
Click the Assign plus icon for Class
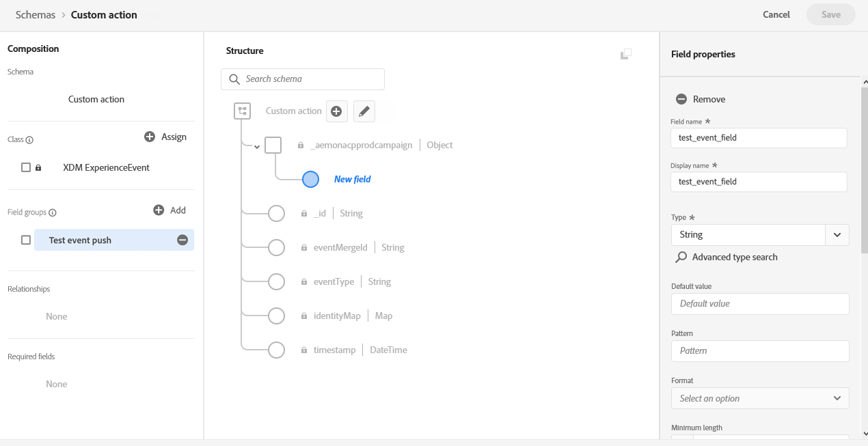tap(150, 137)
